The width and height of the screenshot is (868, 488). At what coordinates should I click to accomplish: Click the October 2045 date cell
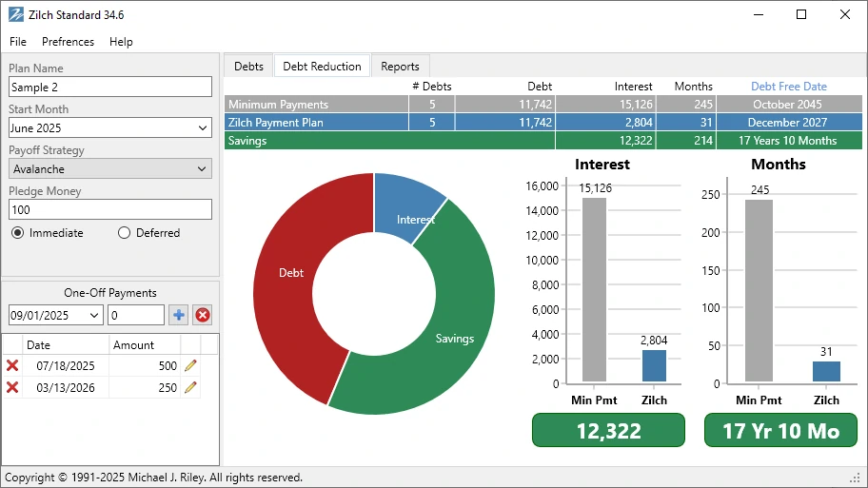[x=789, y=104]
